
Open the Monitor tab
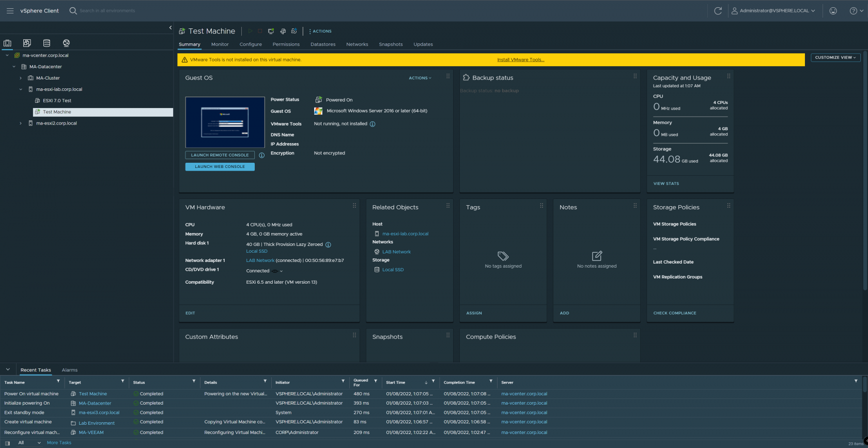coord(220,44)
